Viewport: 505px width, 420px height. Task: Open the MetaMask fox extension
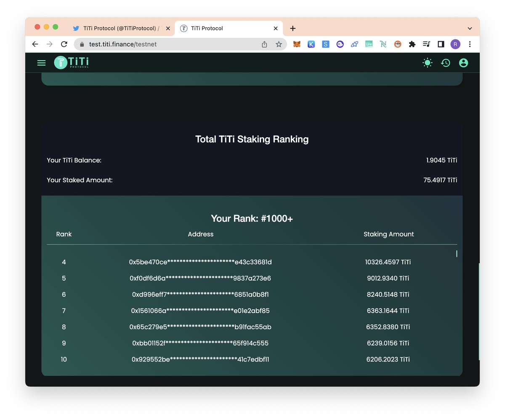[297, 44]
